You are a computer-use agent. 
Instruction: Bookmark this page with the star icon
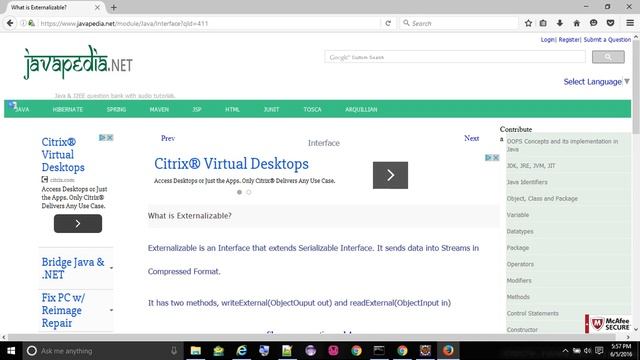(x=528, y=23)
